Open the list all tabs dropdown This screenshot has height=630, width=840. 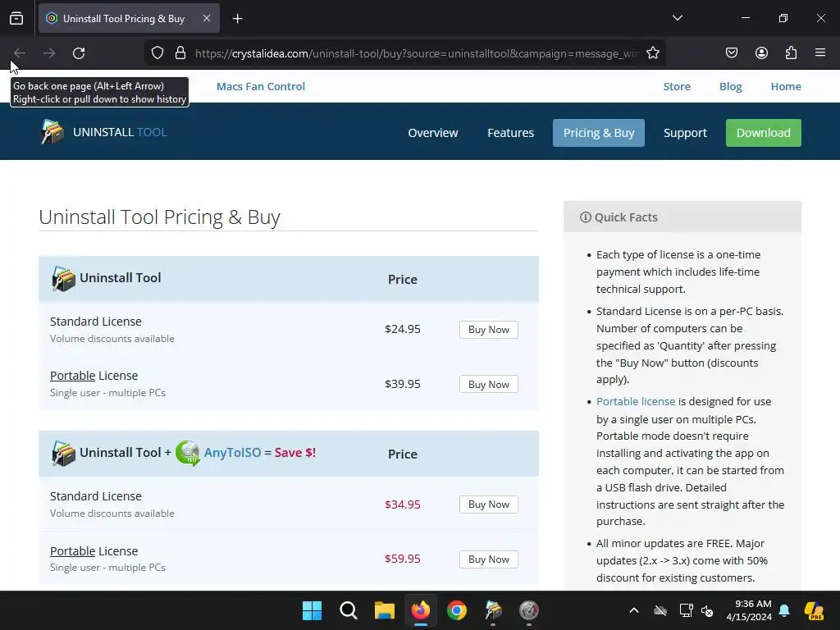click(677, 18)
